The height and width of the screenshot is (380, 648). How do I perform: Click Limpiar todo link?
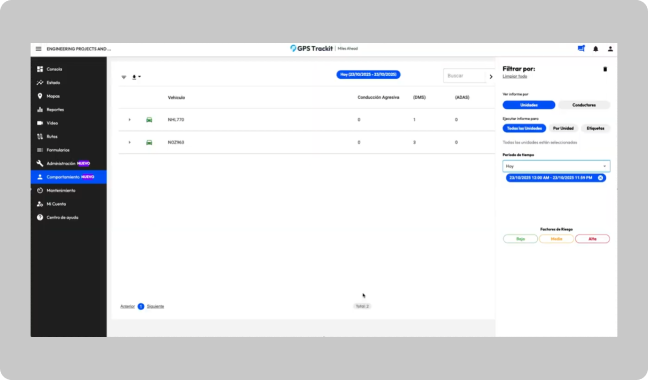coord(515,76)
